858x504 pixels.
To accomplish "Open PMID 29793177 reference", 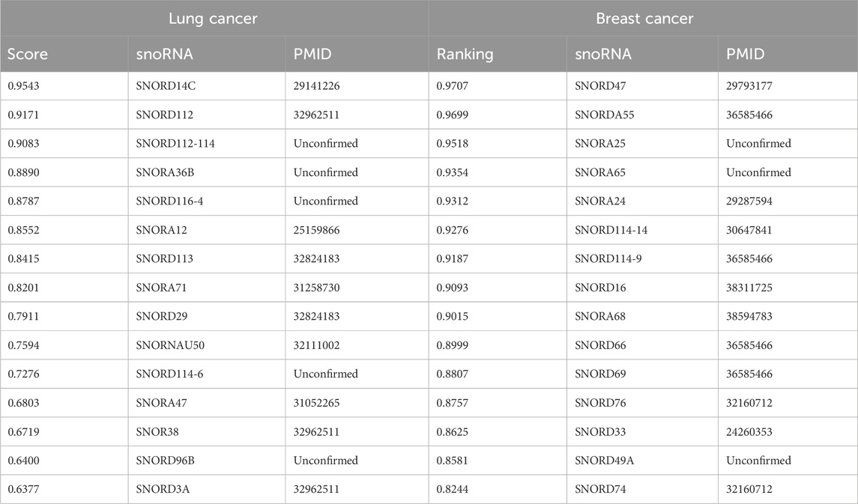I will click(750, 86).
